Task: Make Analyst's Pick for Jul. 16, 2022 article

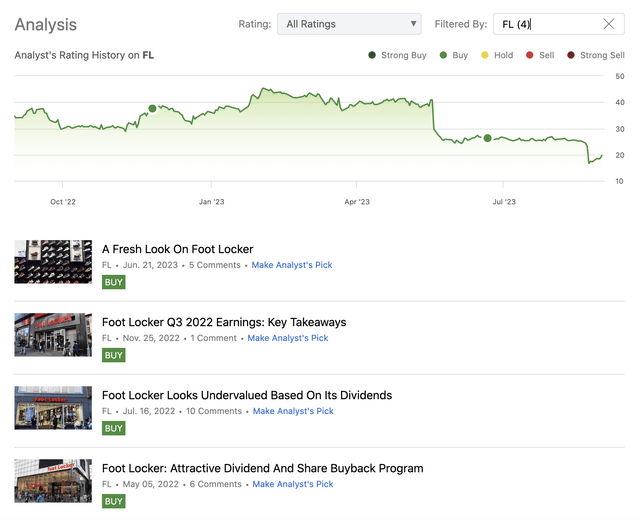Action: click(293, 411)
